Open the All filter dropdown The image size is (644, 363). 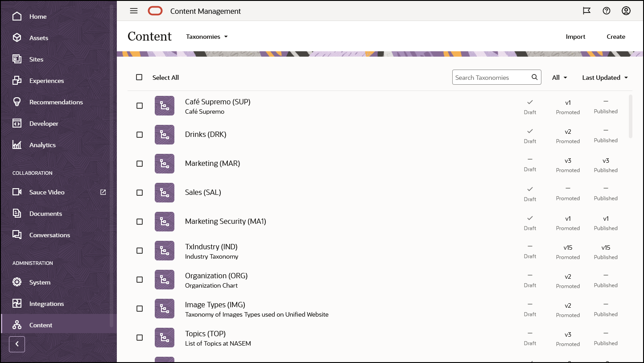point(560,78)
